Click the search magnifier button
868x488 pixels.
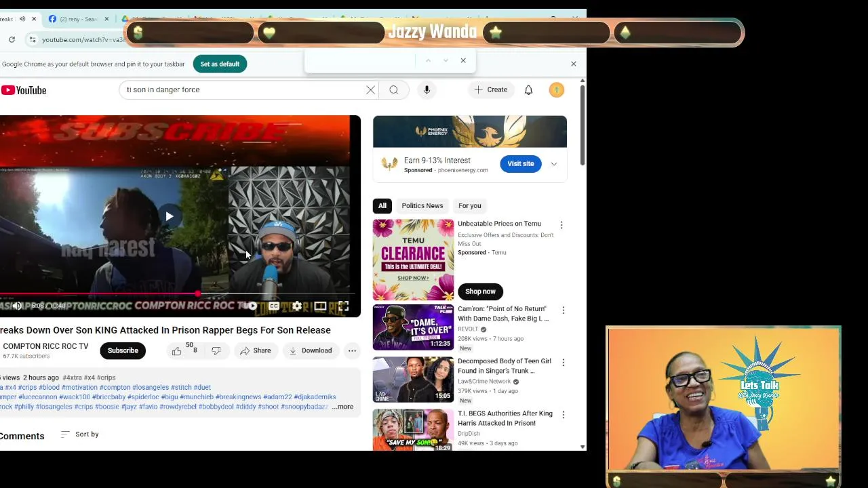(x=394, y=89)
